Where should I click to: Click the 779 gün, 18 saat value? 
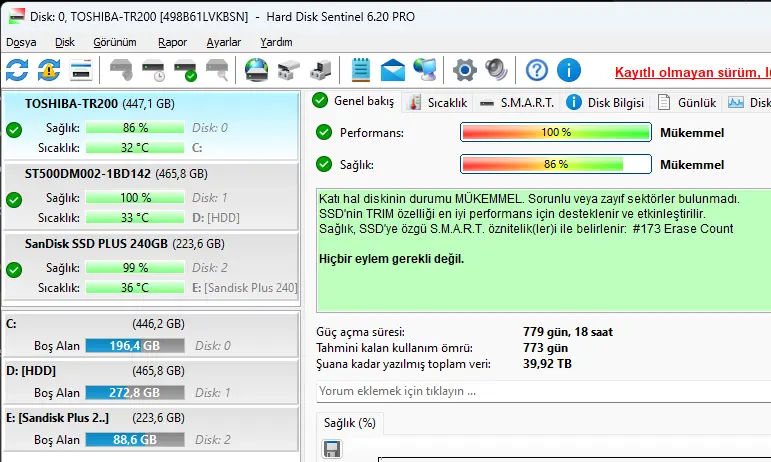pos(568,332)
